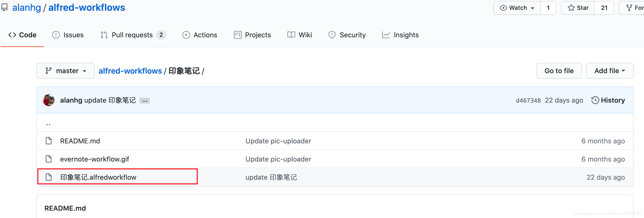Click the star icon in the Star button
This screenshot has height=218, width=644.
pos(571,8)
